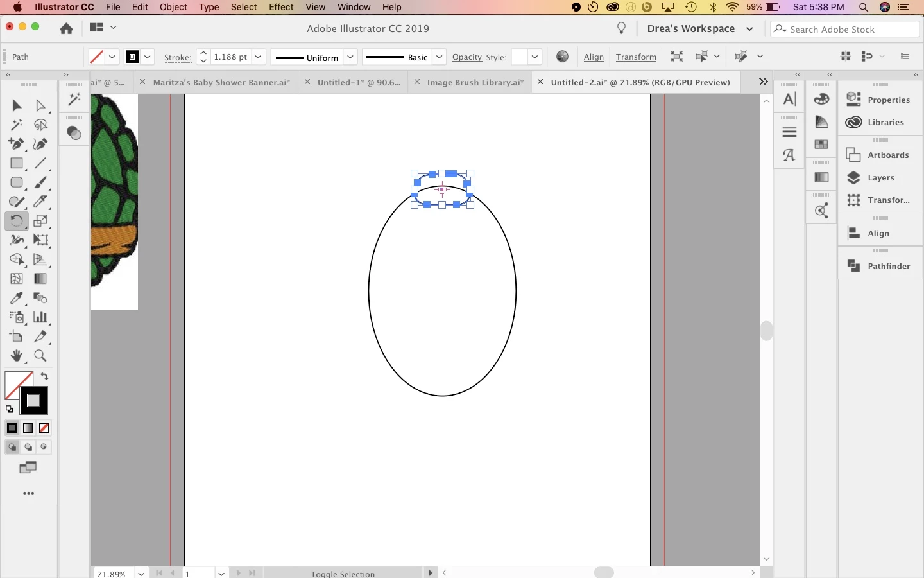Select the Rounded Rectangle tool

pyautogui.click(x=17, y=182)
